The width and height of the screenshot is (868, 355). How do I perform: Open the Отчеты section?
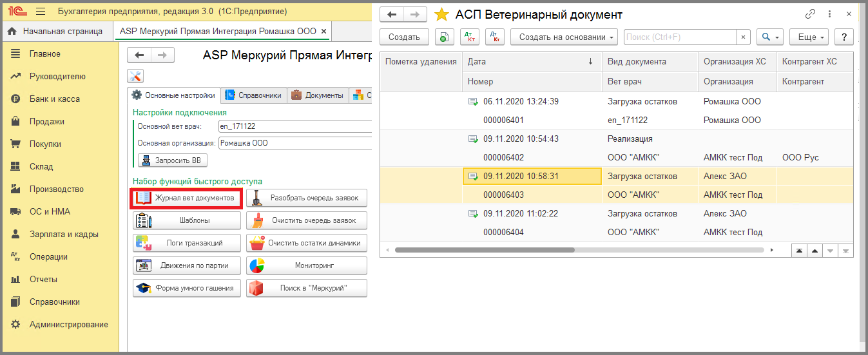[43, 280]
